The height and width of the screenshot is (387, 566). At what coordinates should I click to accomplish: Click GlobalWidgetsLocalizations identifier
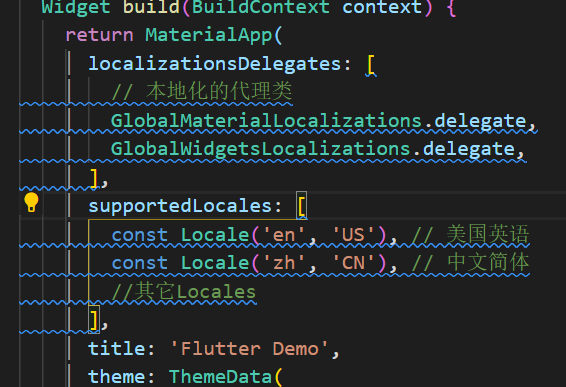click(261, 149)
